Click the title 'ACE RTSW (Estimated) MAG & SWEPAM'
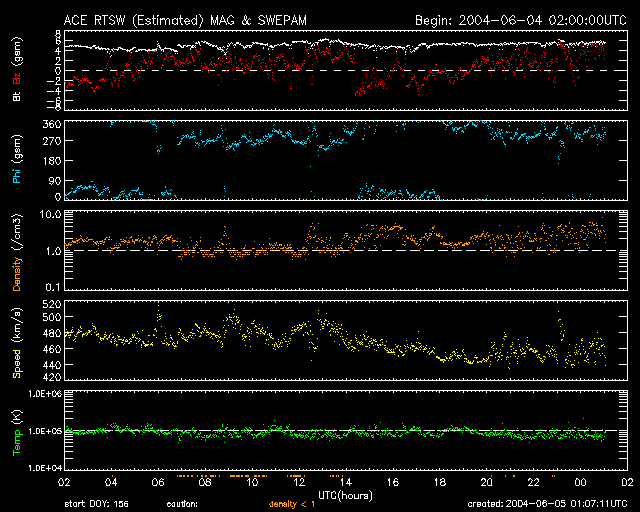 point(185,20)
